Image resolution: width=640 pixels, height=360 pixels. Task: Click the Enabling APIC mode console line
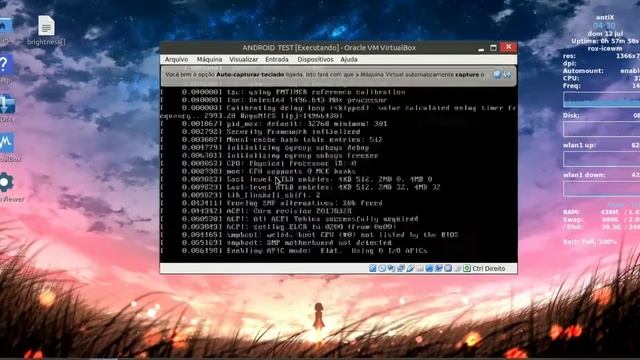click(x=294, y=251)
